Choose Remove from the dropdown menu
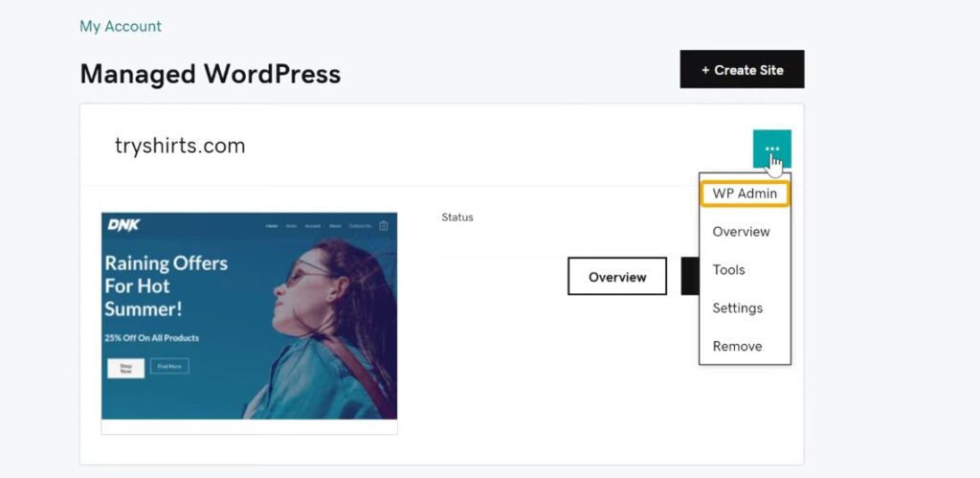980x478 pixels. pos(737,346)
